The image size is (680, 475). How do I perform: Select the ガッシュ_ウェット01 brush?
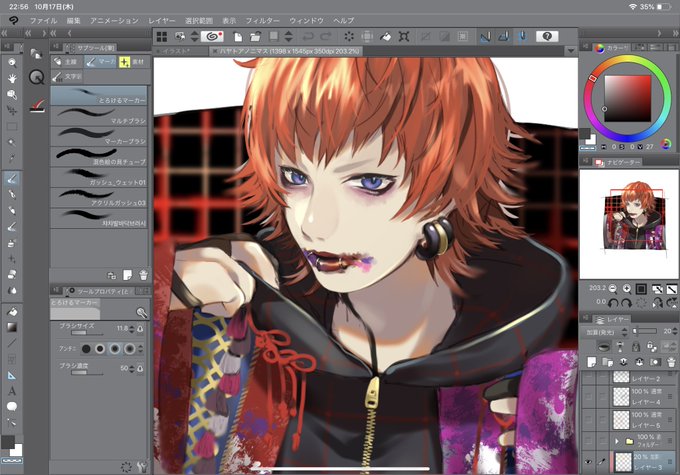click(99, 177)
